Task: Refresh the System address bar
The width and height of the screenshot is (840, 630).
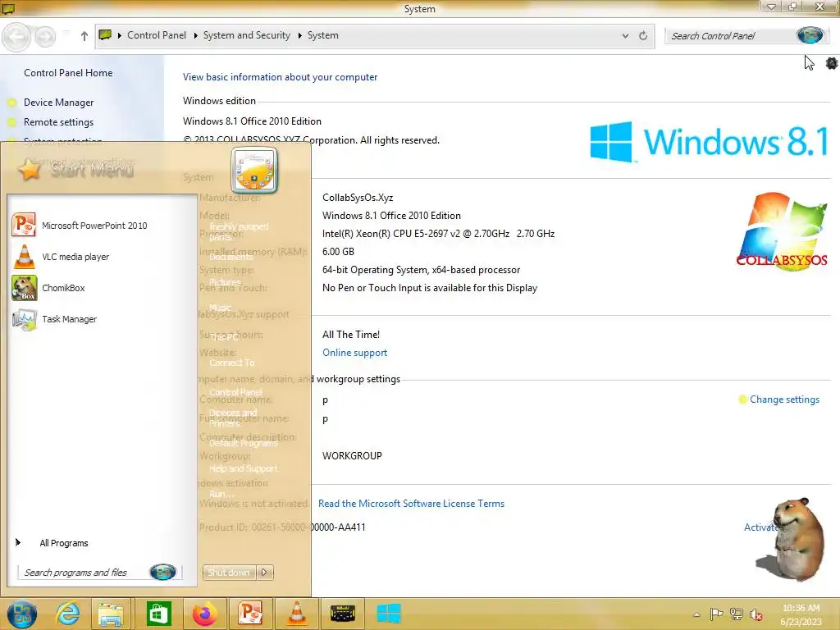Action: tap(643, 35)
